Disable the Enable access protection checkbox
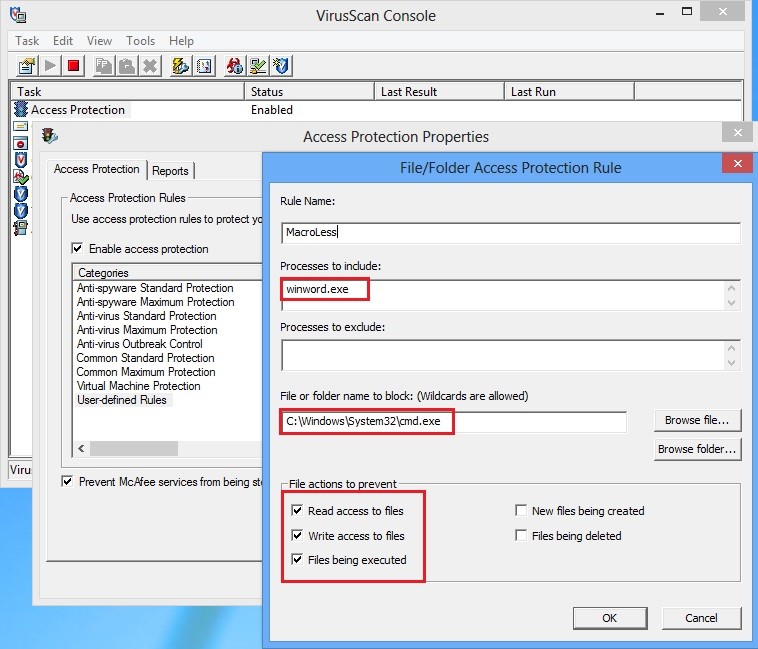Image resolution: width=758 pixels, height=649 pixels. [78, 248]
